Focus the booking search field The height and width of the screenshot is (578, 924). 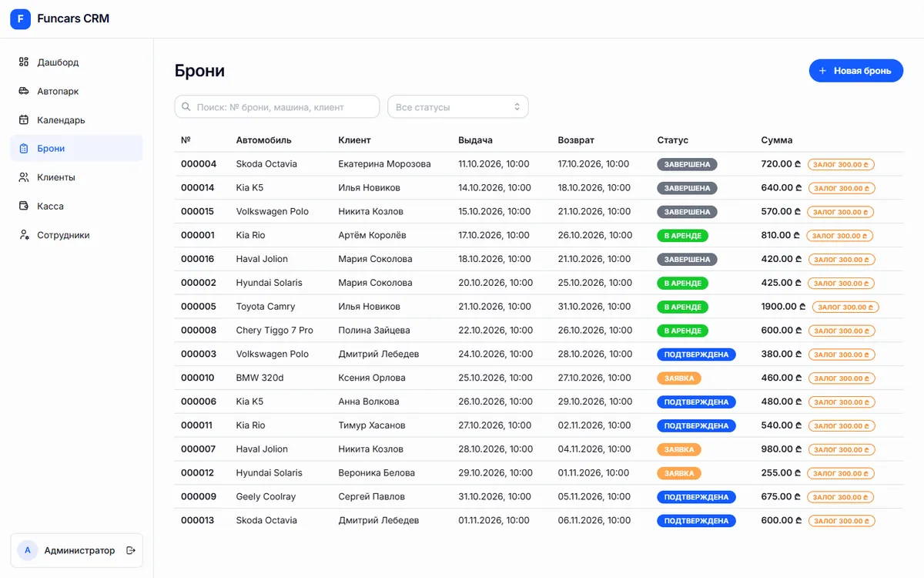pos(277,107)
